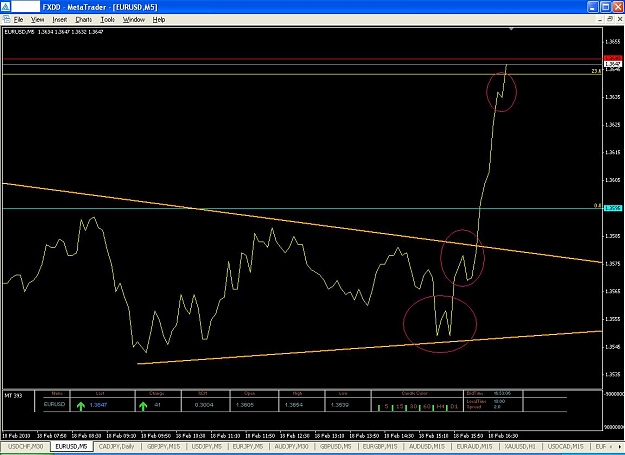Open the Tools menu
The height and width of the screenshot is (455, 625).
pyautogui.click(x=107, y=20)
